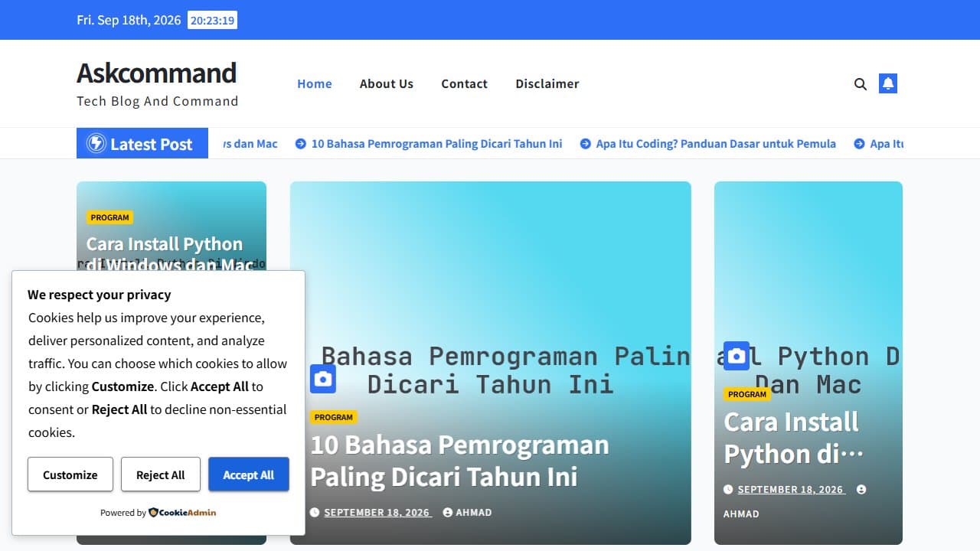Click the clock time "20:23:19" in the top bar
This screenshot has width=980, height=551.
pos(212,21)
